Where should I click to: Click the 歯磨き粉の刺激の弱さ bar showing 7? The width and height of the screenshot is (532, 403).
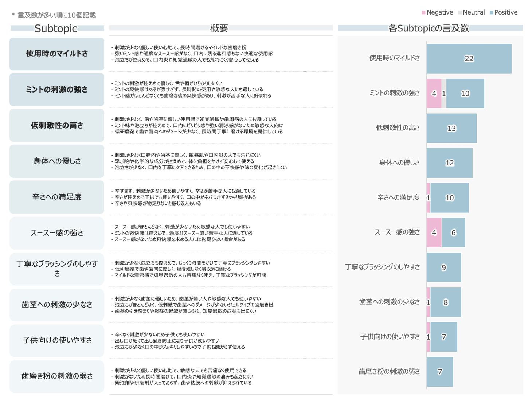[x=440, y=372]
